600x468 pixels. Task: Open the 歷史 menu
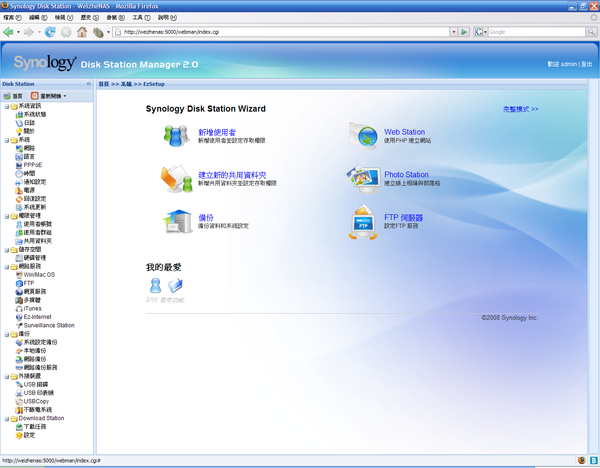pos(90,18)
